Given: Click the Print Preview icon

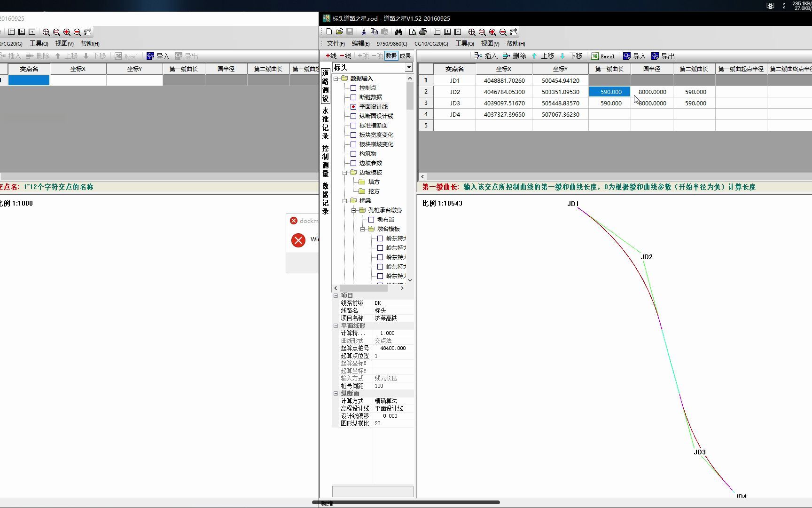Looking at the screenshot, I should pos(413,32).
